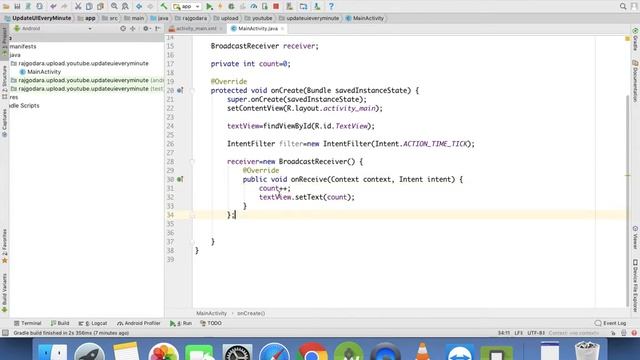
Task: Select the MainActivity breadcrumb item
Action: [x=365, y=18]
